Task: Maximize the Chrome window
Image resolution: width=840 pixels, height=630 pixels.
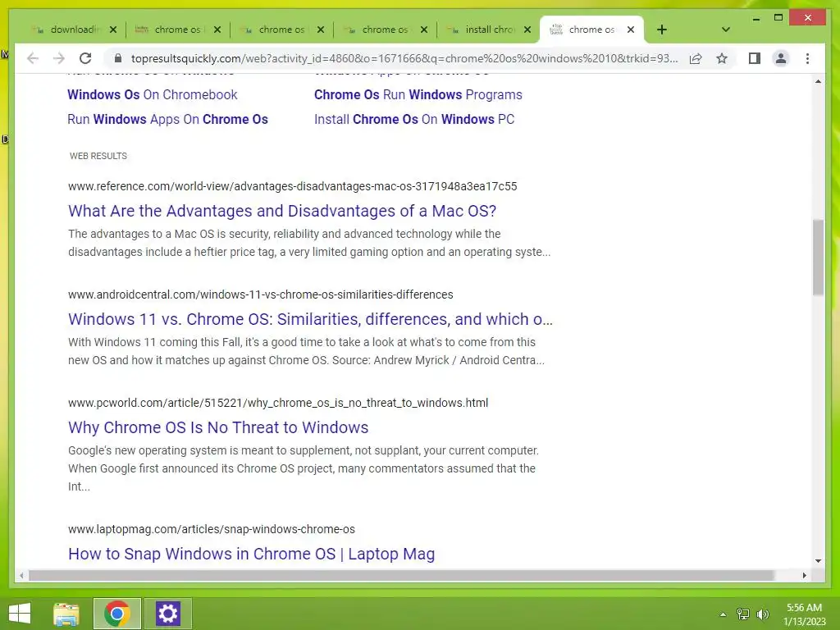Action: [x=778, y=18]
